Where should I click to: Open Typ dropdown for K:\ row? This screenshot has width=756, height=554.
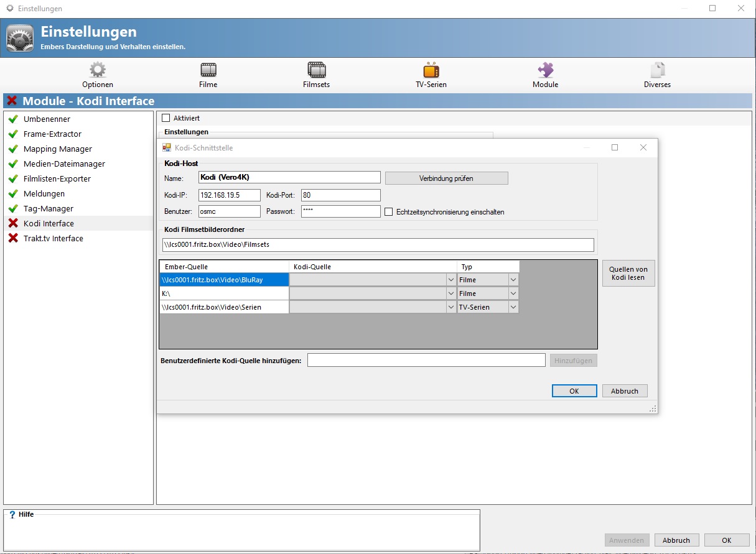(x=513, y=293)
